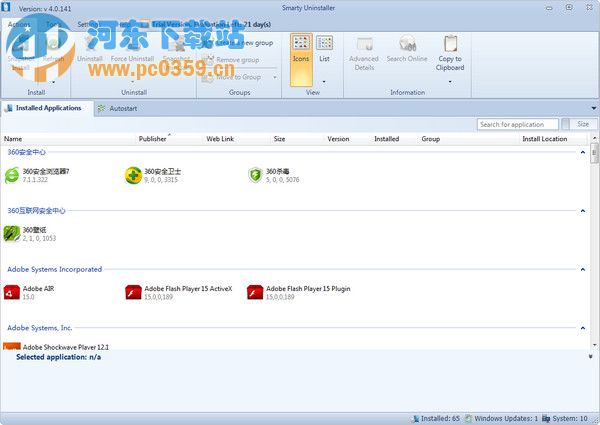This screenshot has height=425, width=600.
Task: Sort by Install Location column
Action: 545,139
